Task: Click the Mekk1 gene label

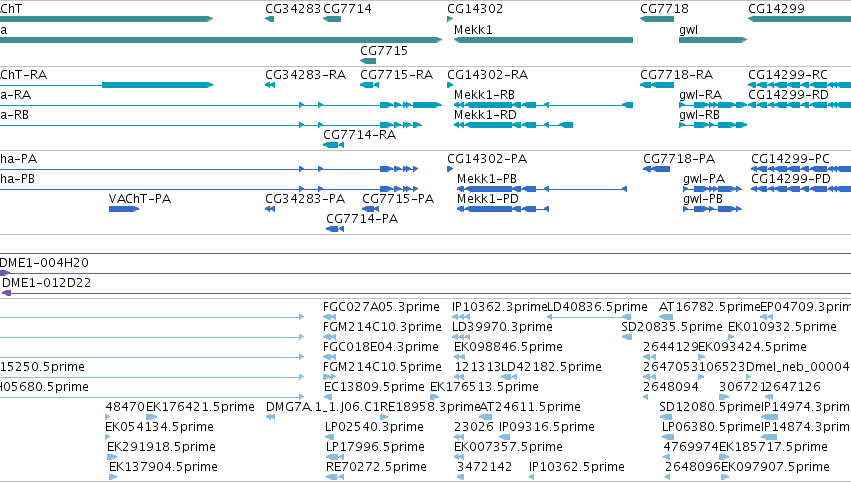Action: (x=473, y=30)
